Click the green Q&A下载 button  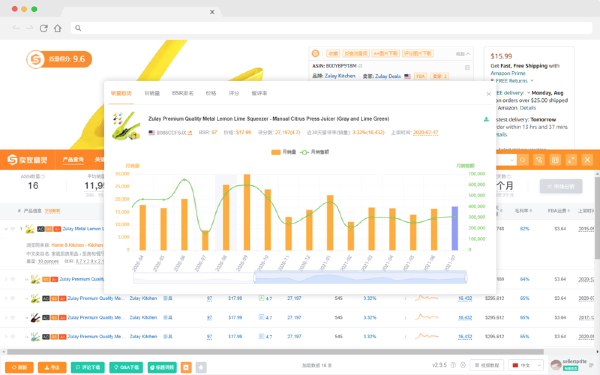point(126,367)
